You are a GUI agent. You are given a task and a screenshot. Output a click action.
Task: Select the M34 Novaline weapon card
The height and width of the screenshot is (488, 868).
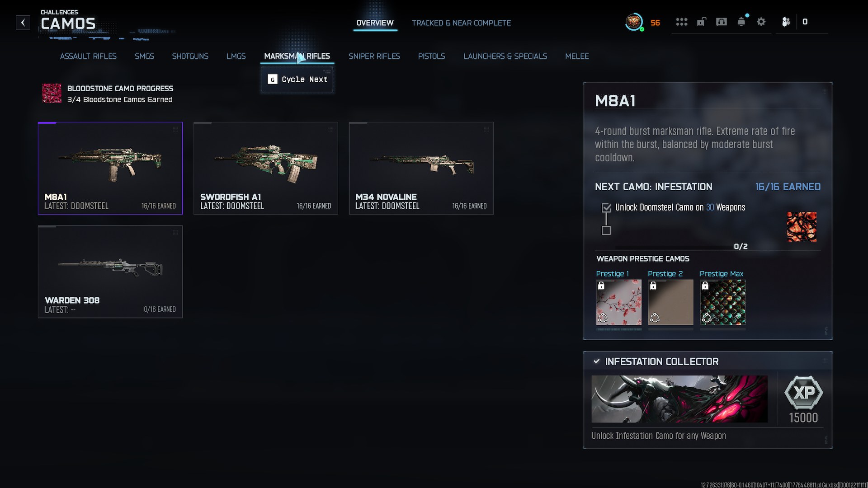click(x=421, y=168)
